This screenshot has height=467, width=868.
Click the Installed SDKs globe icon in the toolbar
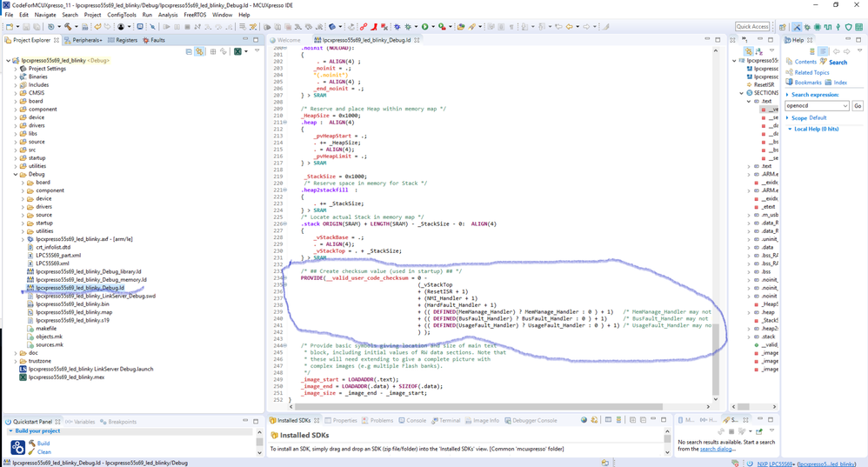tap(584, 420)
